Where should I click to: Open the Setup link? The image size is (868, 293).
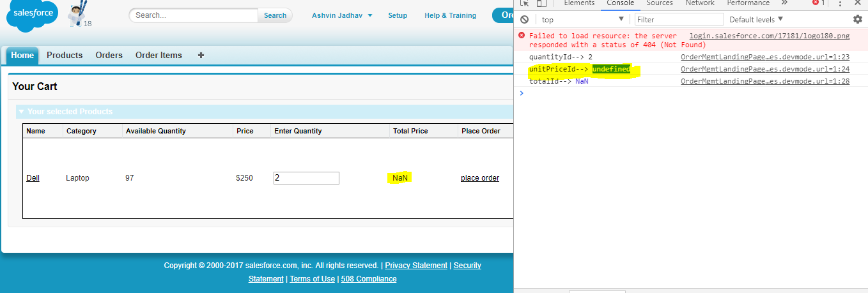[398, 15]
